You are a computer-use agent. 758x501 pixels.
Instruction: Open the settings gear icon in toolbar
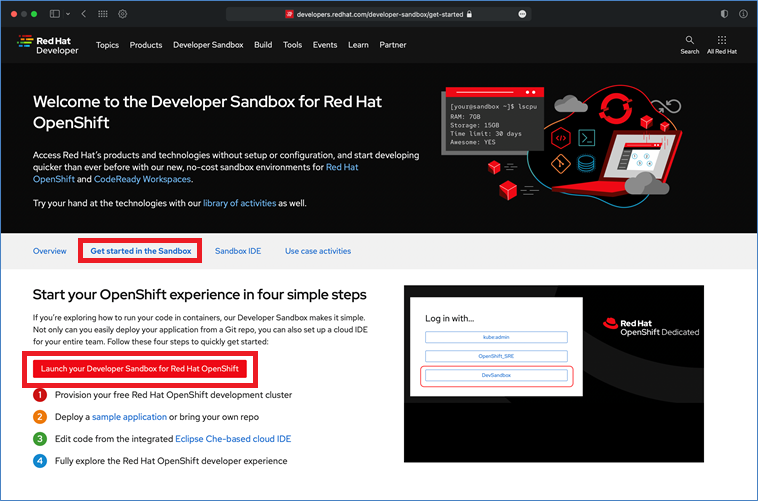click(123, 14)
